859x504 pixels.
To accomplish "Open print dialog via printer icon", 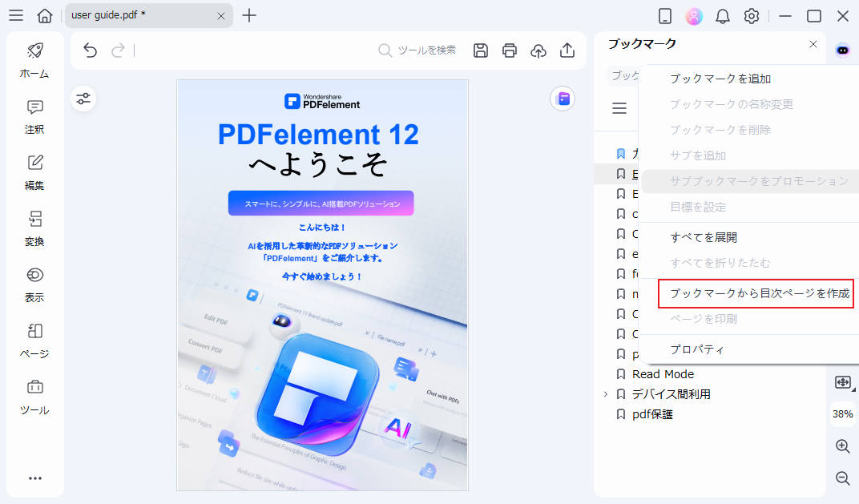I will pos(509,50).
